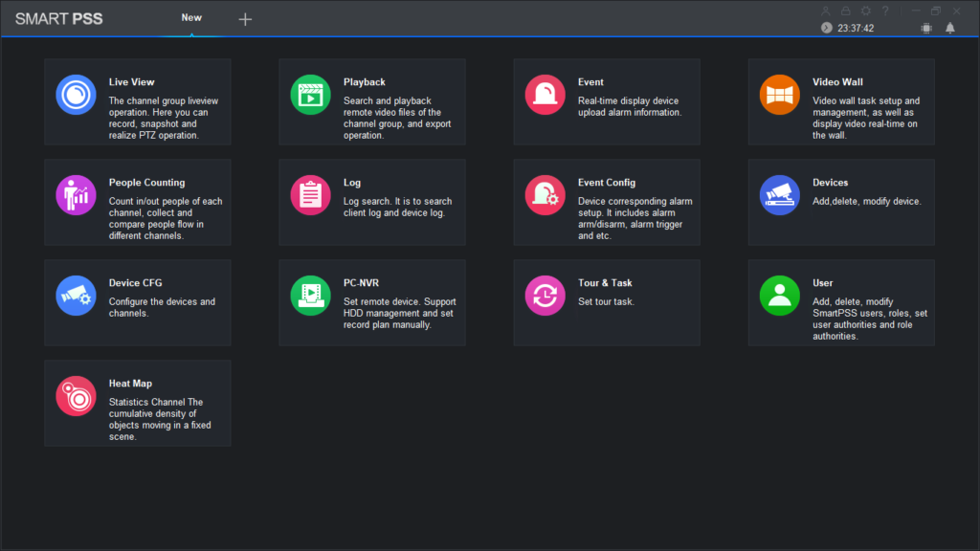Viewport: 980px width, 551px height.
Task: Open the Video Wall module
Action: point(840,101)
